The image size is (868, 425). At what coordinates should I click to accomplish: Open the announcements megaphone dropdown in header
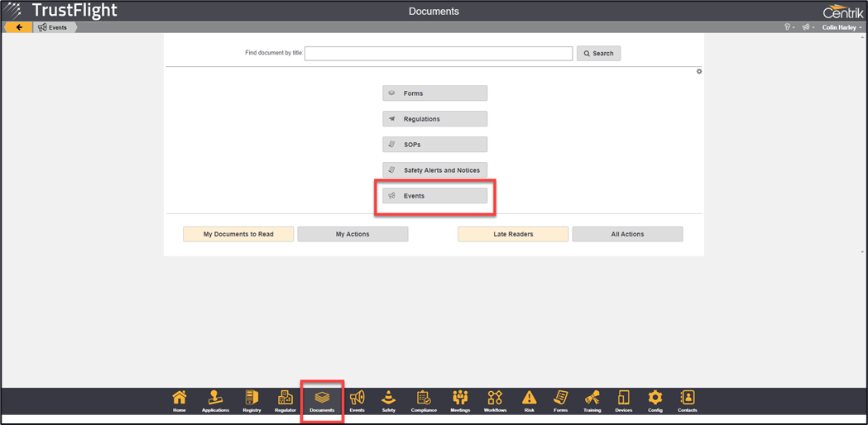tap(808, 27)
